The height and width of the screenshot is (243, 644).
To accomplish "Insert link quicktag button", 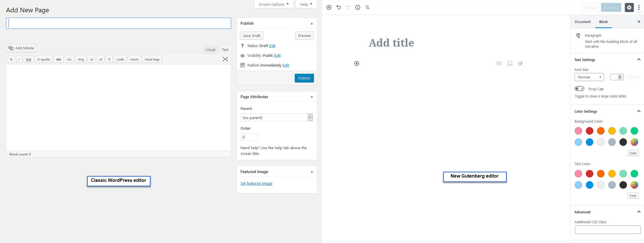I will pyautogui.click(x=28, y=59).
